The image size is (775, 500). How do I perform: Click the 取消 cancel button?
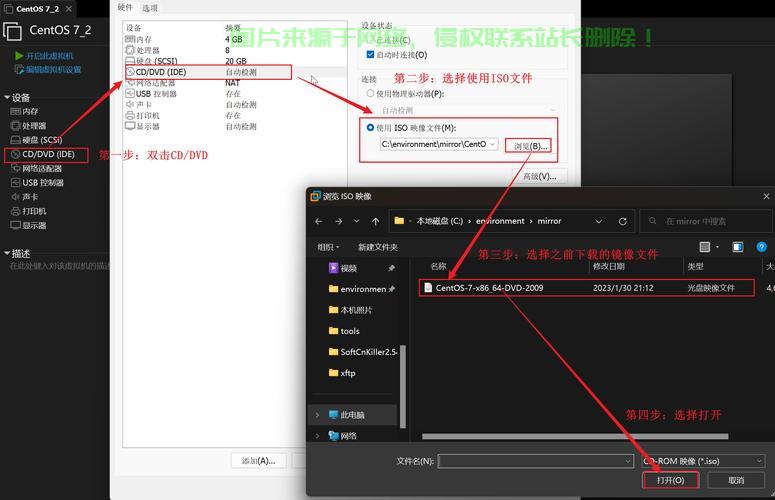pyautogui.click(x=736, y=480)
